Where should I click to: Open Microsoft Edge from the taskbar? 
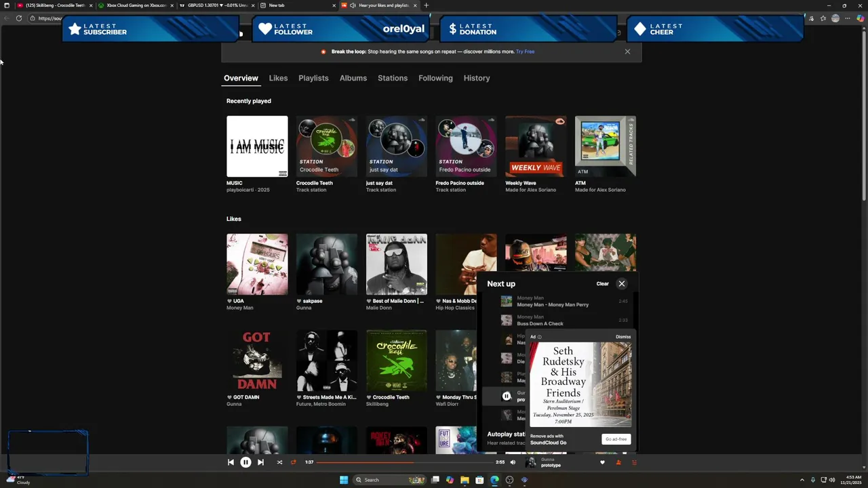pos(494,480)
